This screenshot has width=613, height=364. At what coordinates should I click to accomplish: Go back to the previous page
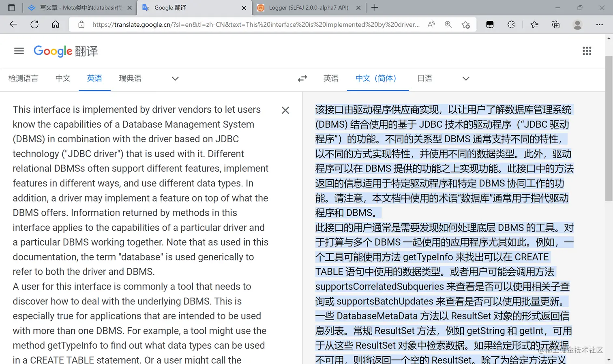point(13,24)
